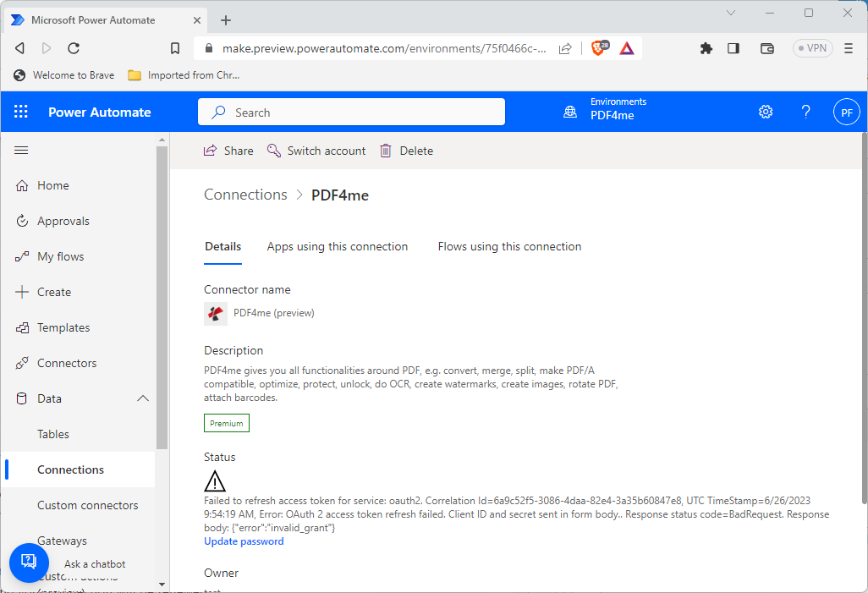The width and height of the screenshot is (868, 593).
Task: Collapse the Data section chevron
Action: [x=142, y=398]
